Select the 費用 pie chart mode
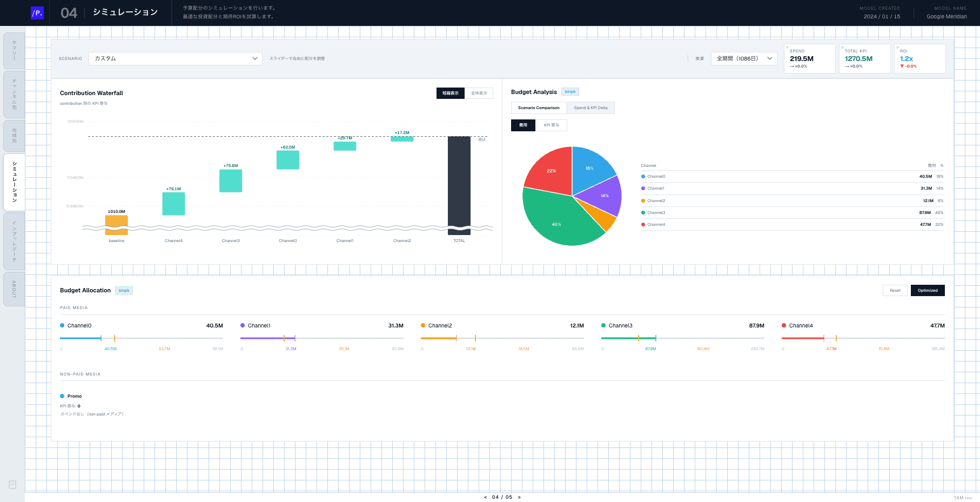980x502 pixels. point(523,125)
